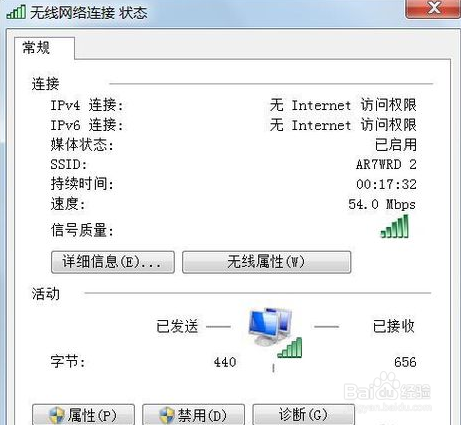Click the received bytes value 656
This screenshot has width=461, height=425.
405,362
